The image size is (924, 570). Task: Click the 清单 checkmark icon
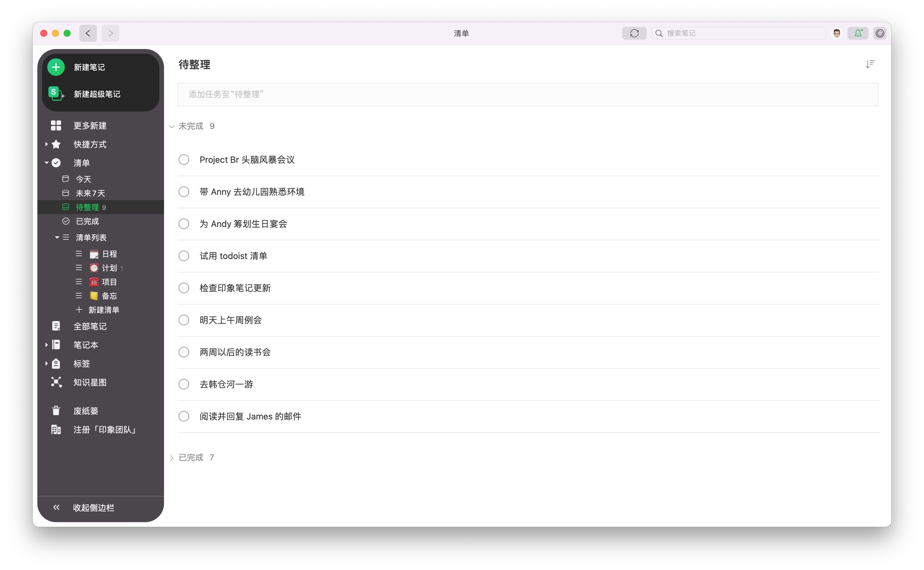tap(56, 163)
